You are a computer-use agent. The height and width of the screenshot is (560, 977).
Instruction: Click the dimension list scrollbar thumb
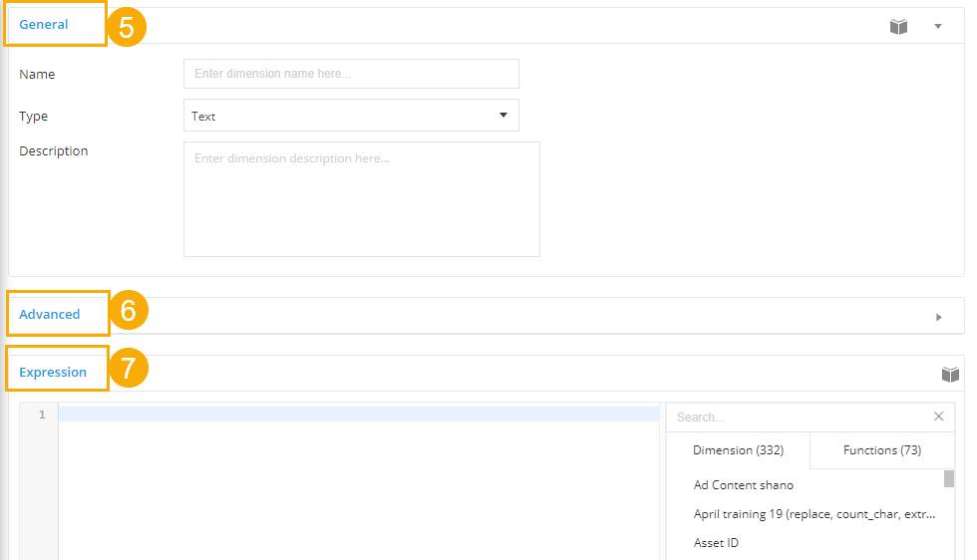pos(949,478)
